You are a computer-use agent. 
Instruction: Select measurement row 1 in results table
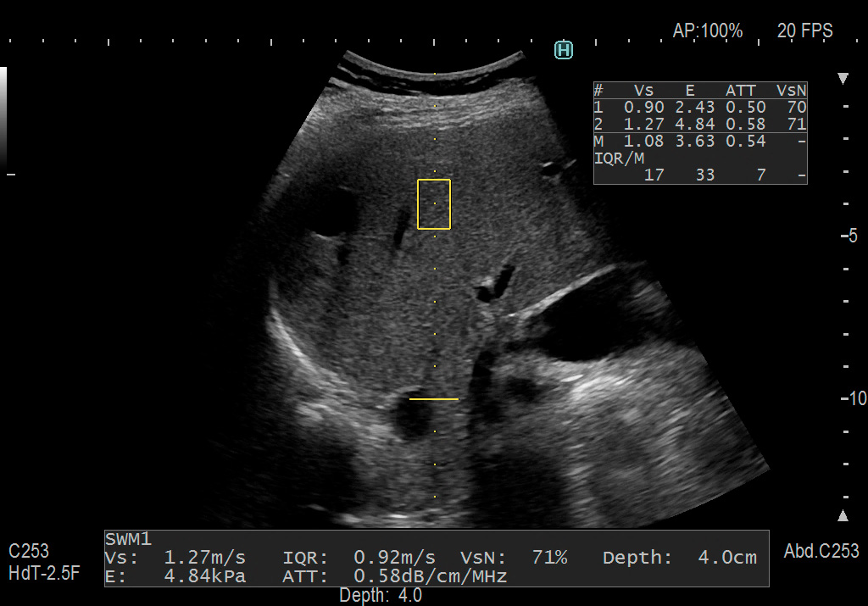point(699,108)
